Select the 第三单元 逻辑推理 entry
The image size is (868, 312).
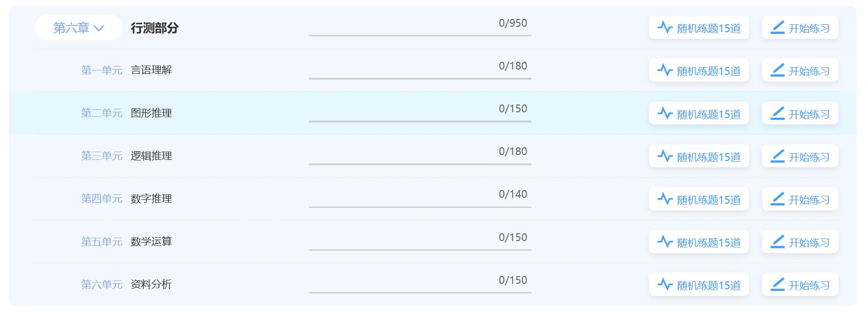click(126, 156)
